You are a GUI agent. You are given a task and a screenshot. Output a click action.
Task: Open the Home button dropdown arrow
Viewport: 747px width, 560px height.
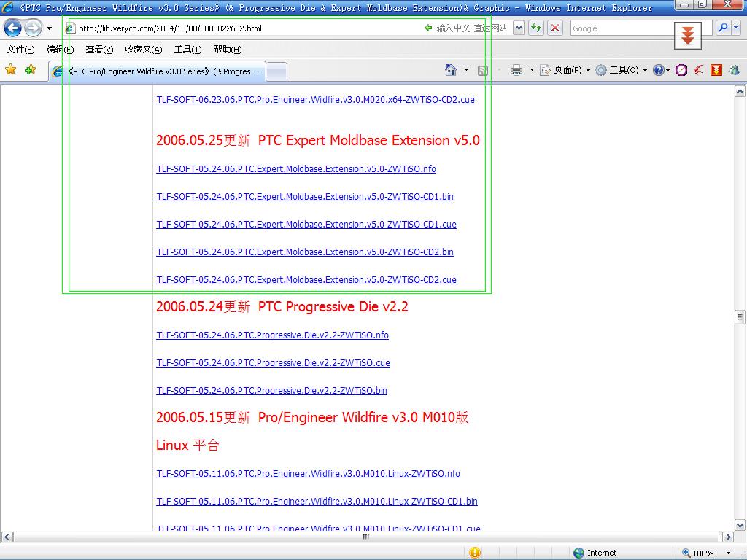[x=466, y=70]
